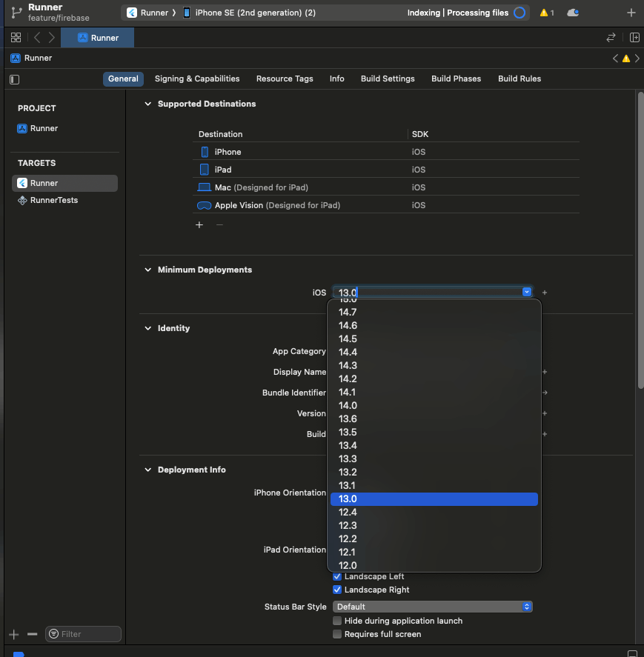Add a new target with the plus

pyautogui.click(x=14, y=634)
